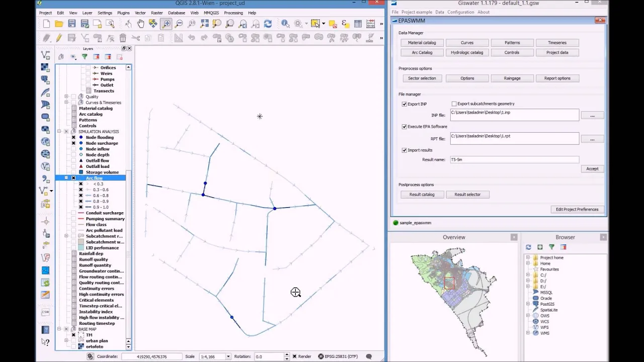Expand the urban plan layer

[x=66, y=341]
